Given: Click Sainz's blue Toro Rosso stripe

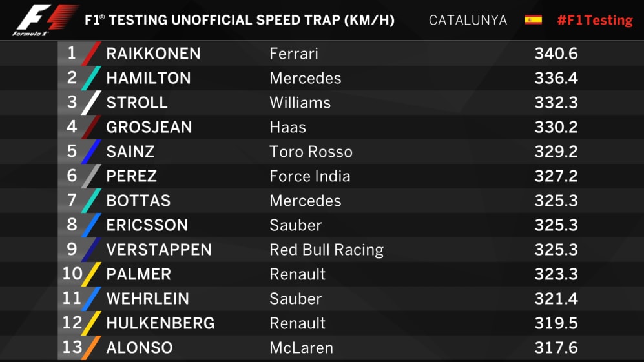Looking at the screenshot, I should (x=91, y=152).
